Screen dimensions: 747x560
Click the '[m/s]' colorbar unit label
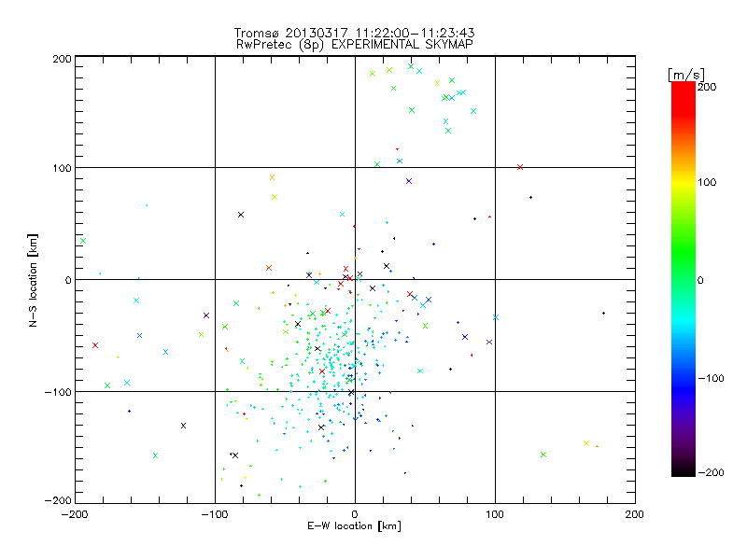pyautogui.click(x=686, y=75)
